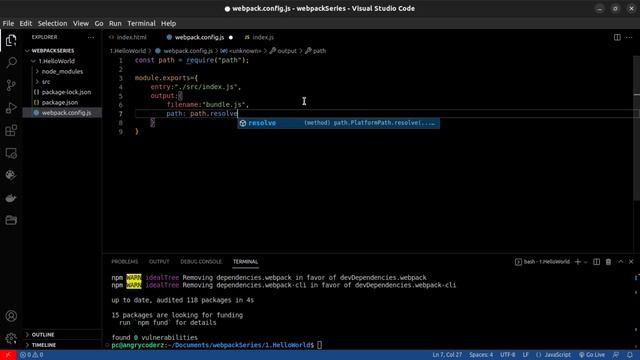
Task: Expand the node_modules folder
Action: (62, 71)
